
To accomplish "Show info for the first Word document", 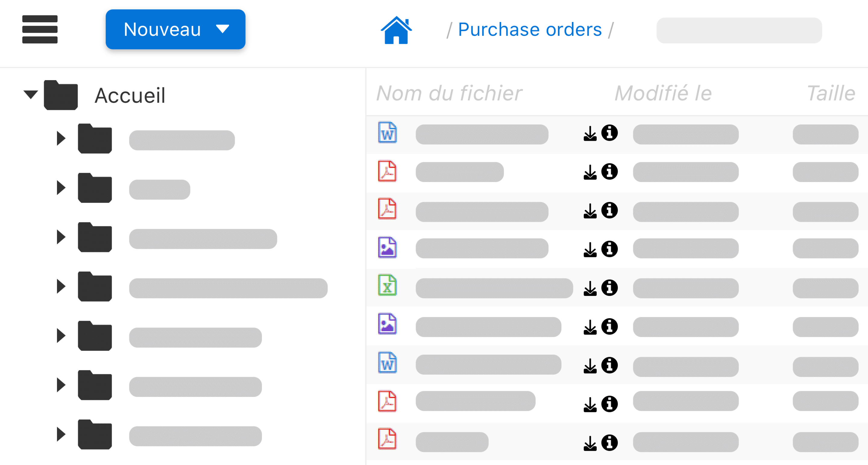I will (x=609, y=133).
